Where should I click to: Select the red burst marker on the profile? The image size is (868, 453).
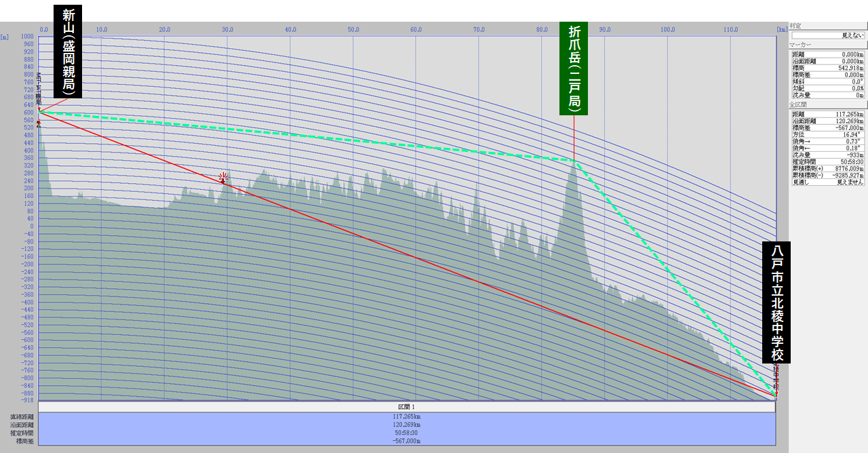point(222,178)
